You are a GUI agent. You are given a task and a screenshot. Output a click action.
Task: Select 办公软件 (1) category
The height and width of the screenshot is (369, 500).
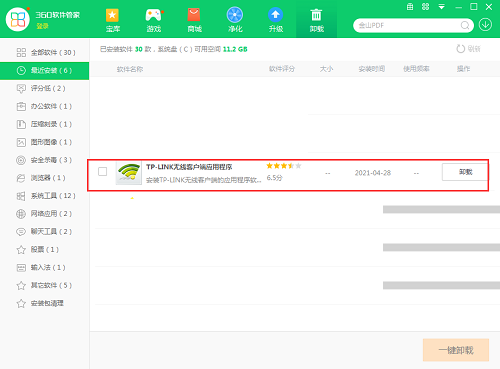(45, 106)
